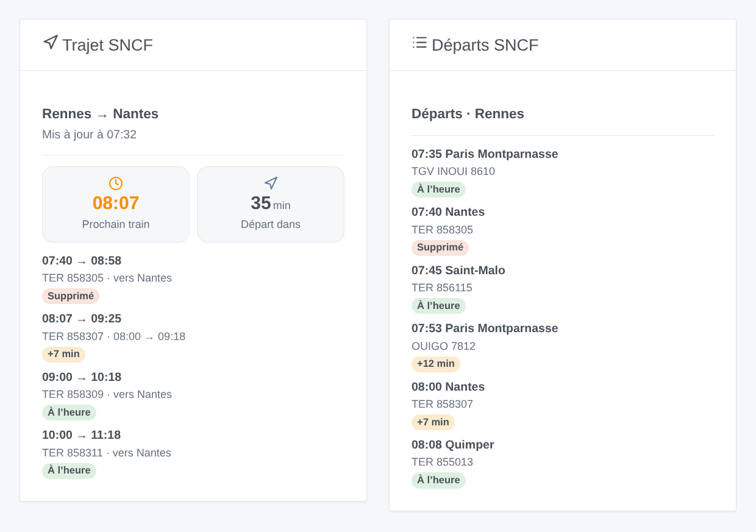Click the 10:00 → 11:18 journey row

(x=82, y=435)
